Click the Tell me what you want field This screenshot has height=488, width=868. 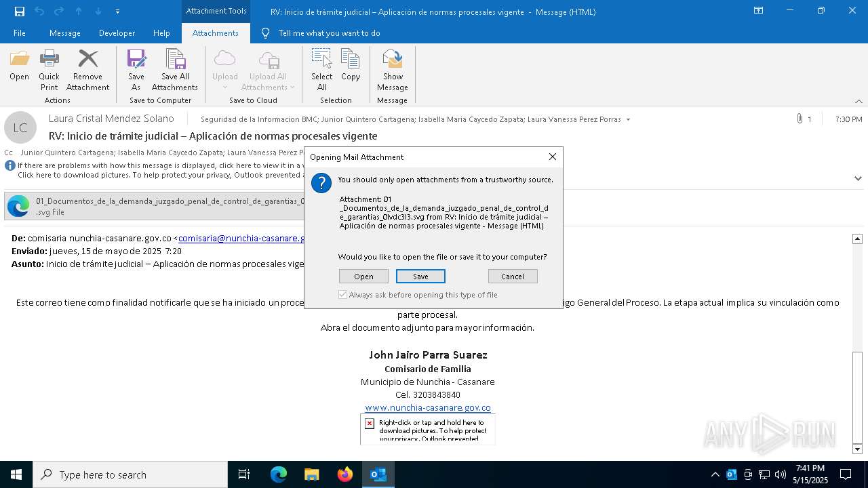click(x=329, y=33)
